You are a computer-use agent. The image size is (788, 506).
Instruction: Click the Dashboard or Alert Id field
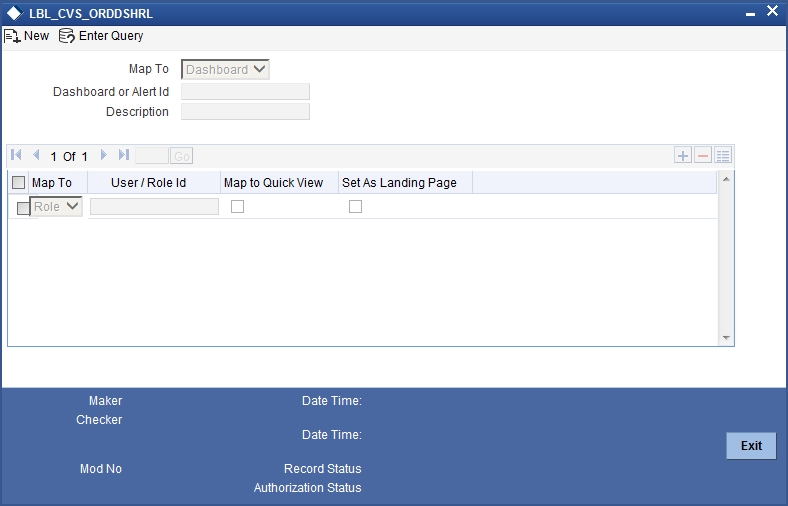pos(245,91)
